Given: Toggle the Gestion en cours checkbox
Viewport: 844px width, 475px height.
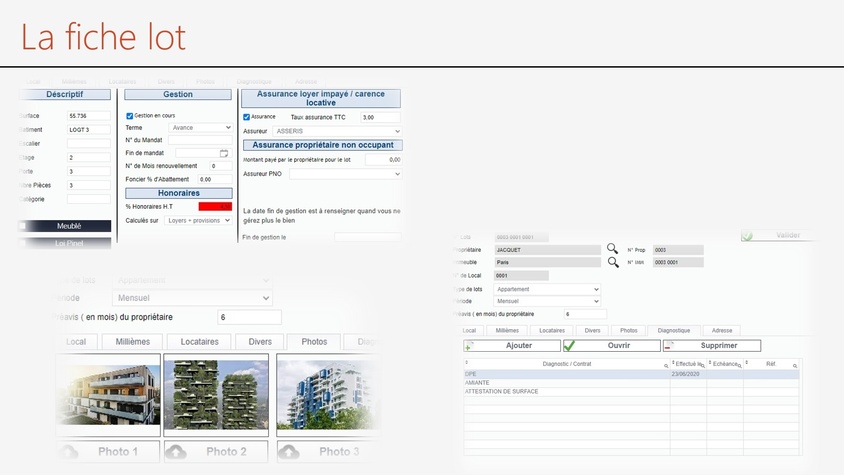Looking at the screenshot, I should [129, 116].
